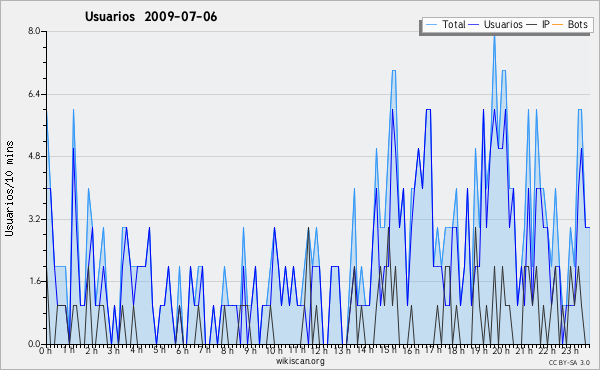Click the '23 h' x-axis label

pos(569,351)
